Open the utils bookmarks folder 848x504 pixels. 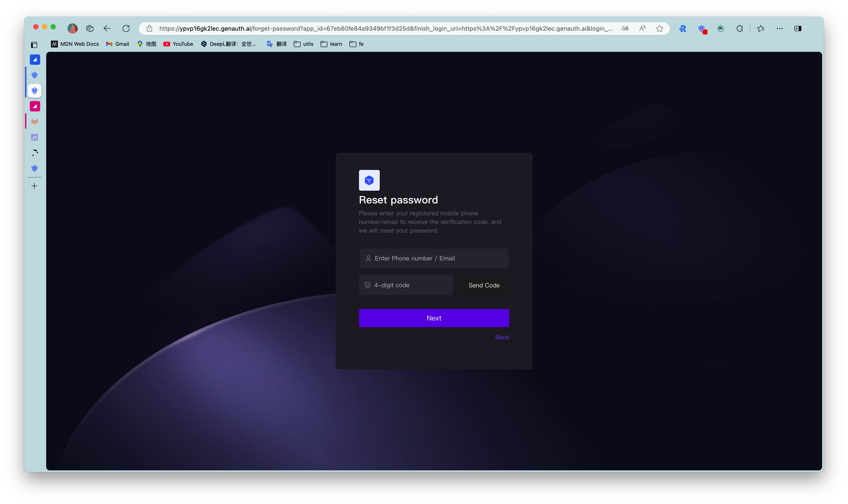(303, 44)
